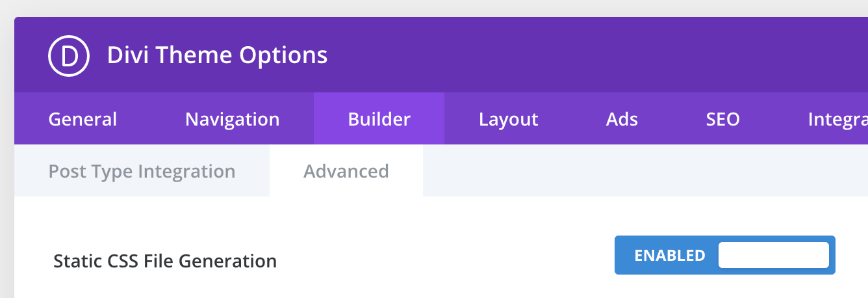The height and width of the screenshot is (298, 868).
Task: Open the General tab
Action: coord(83,119)
